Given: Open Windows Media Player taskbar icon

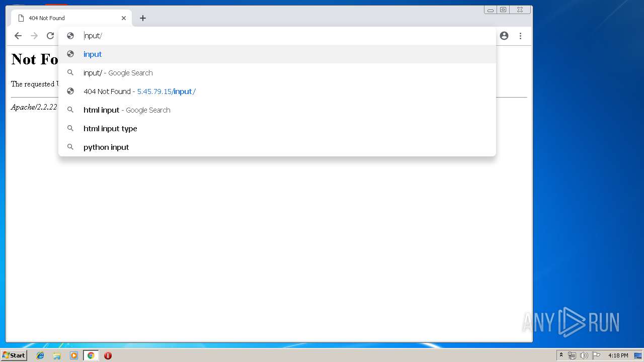Looking at the screenshot, I should (74, 355).
